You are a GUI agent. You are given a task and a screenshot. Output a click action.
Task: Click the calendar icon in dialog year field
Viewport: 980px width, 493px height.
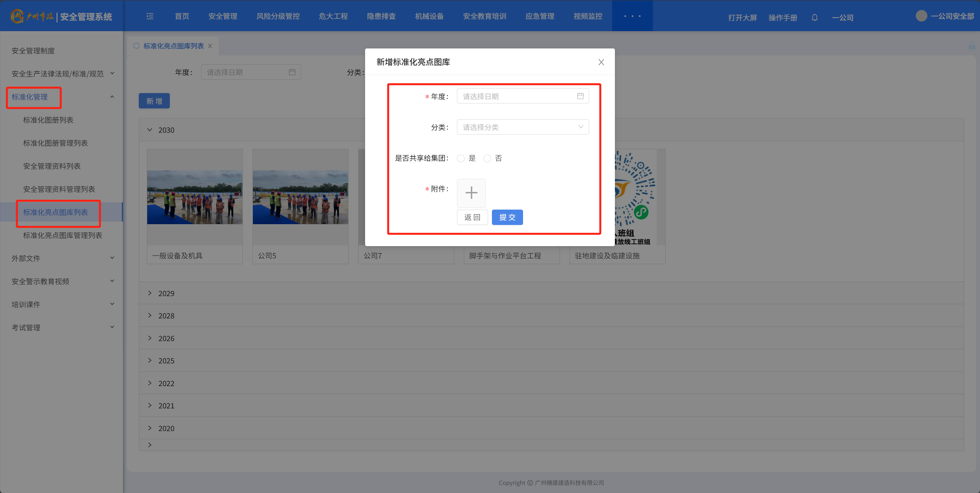(580, 96)
